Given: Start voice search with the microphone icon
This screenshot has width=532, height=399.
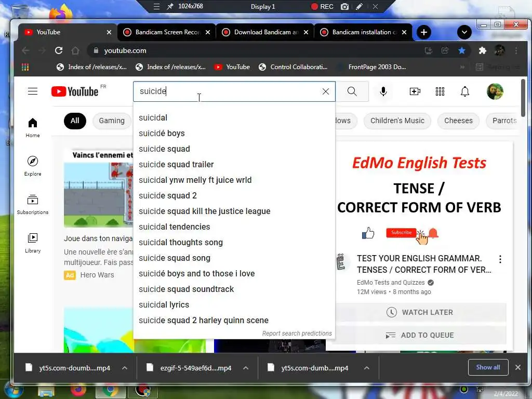Looking at the screenshot, I should coord(383,91).
